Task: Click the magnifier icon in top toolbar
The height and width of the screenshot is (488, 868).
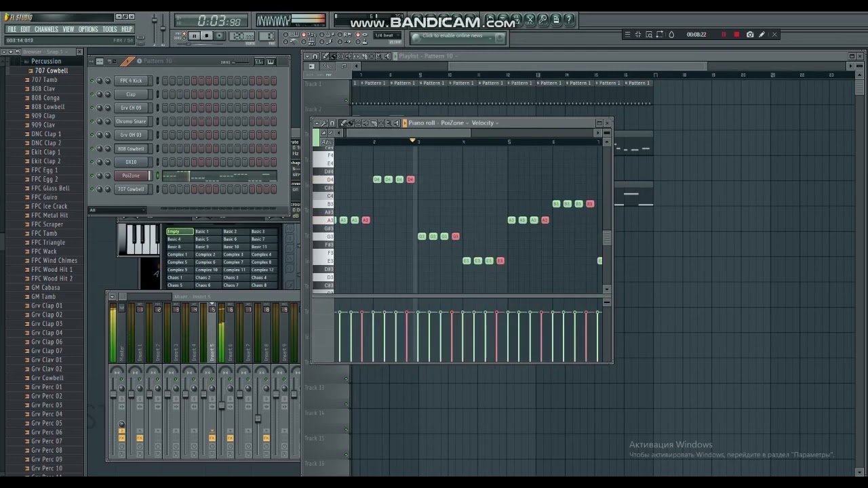Action: 542,20
